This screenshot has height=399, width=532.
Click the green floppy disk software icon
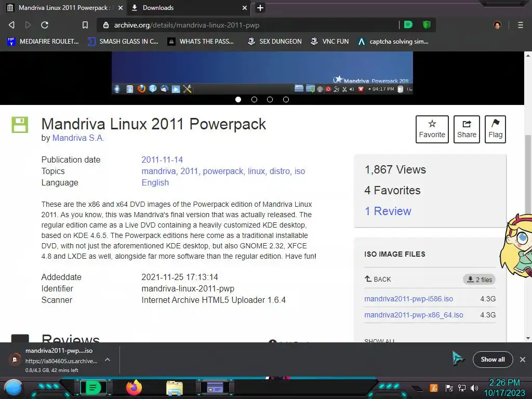coord(20,125)
